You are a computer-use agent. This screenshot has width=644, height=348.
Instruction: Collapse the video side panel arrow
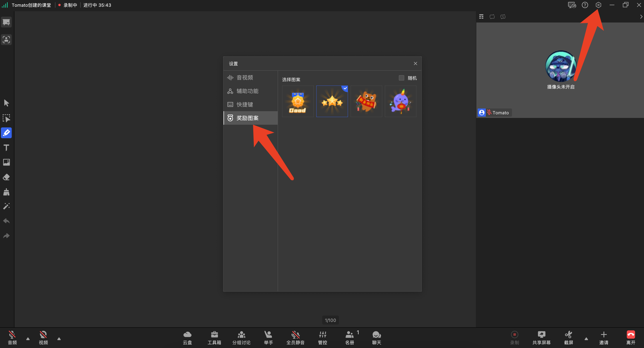[x=641, y=17]
